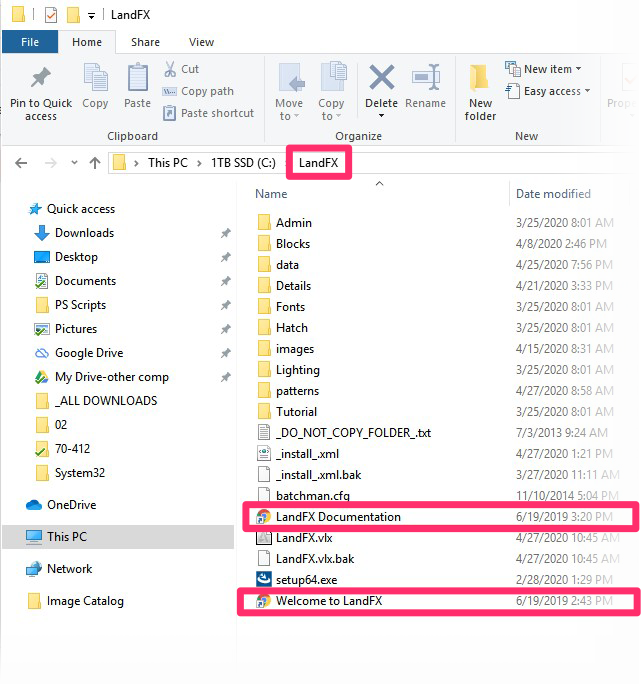The height and width of the screenshot is (684, 641).
Task: Click the pin icon beside Google Drive
Action: pyautogui.click(x=226, y=353)
